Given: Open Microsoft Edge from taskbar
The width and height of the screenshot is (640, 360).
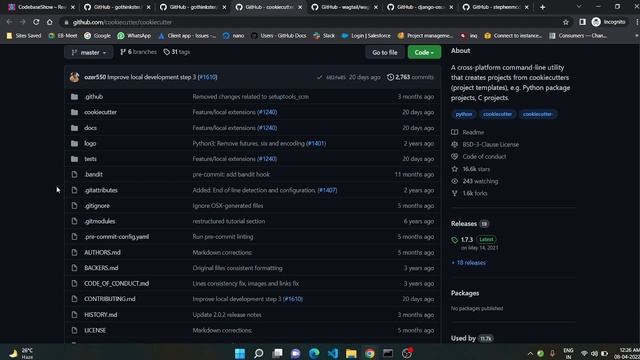Looking at the screenshot, I should point(314,353).
